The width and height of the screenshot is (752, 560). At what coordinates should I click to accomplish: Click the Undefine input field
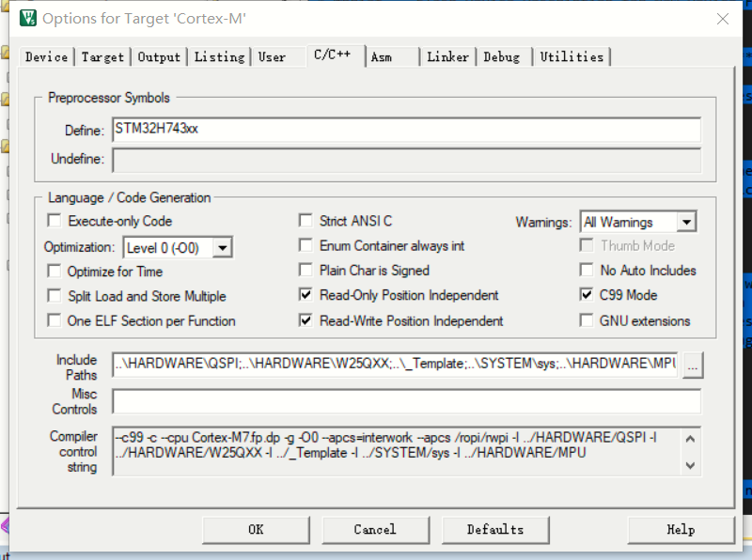point(406,160)
